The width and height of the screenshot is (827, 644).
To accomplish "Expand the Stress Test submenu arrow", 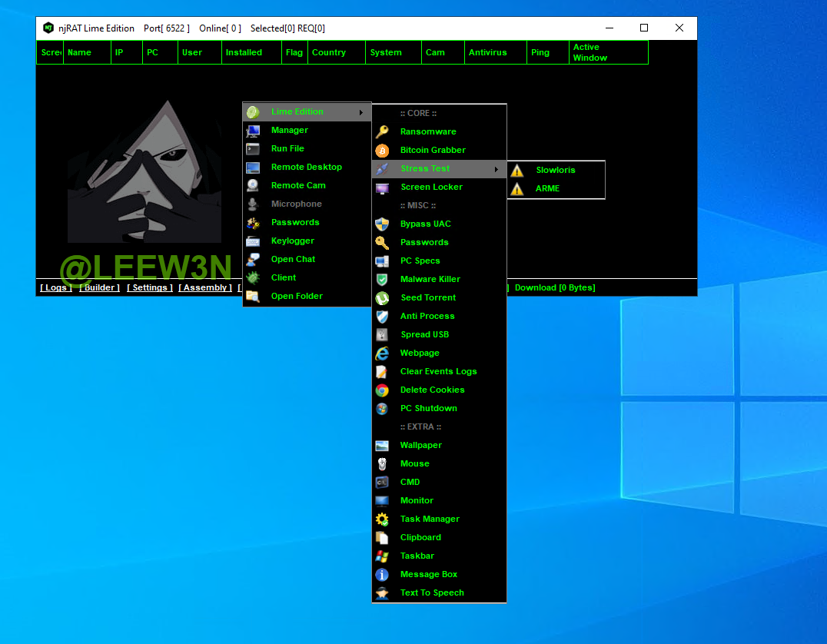I will click(497, 169).
